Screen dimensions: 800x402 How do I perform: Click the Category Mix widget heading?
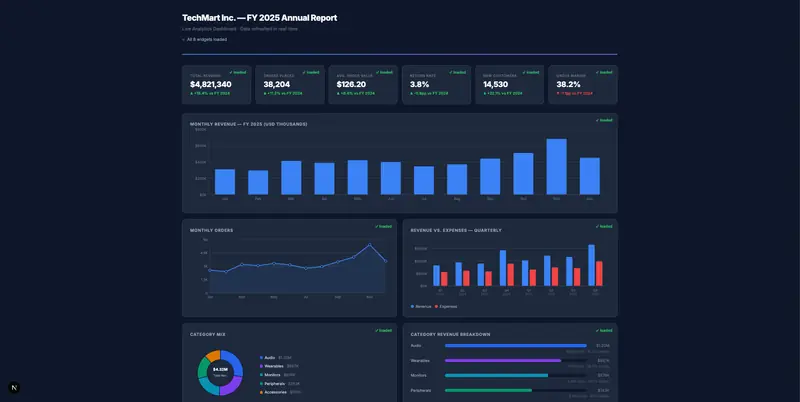208,335
